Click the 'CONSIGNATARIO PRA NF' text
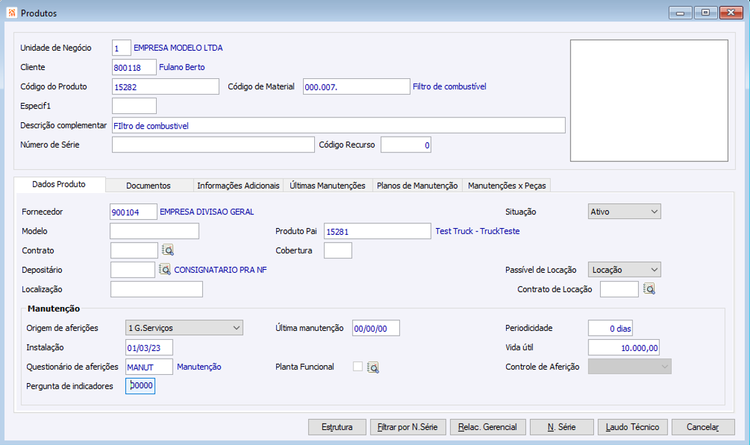The width and height of the screenshot is (750, 445). click(x=221, y=270)
